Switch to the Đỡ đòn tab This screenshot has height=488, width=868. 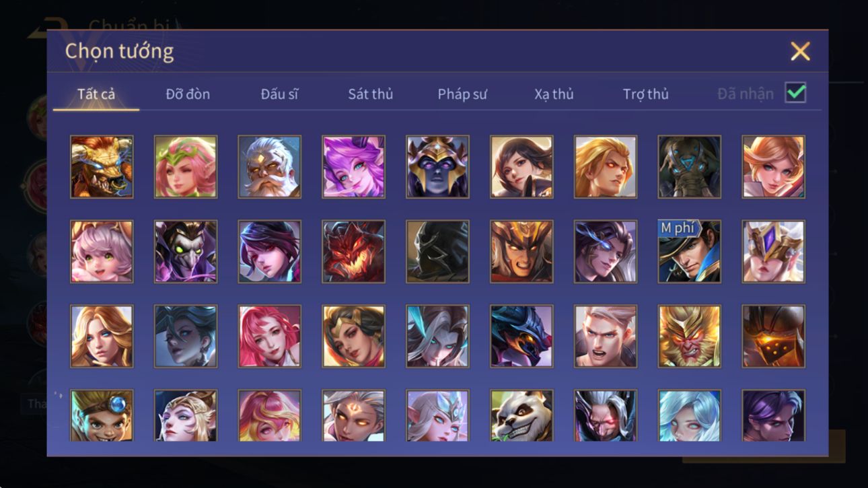tap(188, 94)
